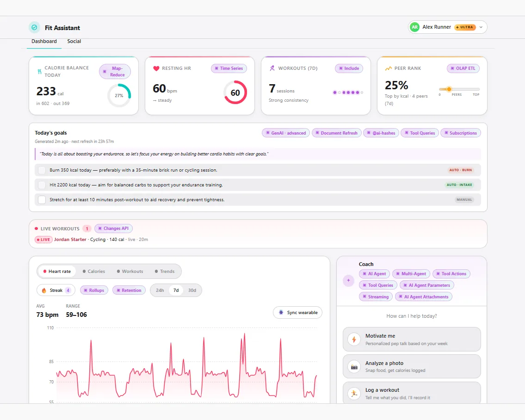Switch to the Social tab
The image size is (525, 420).
(74, 41)
